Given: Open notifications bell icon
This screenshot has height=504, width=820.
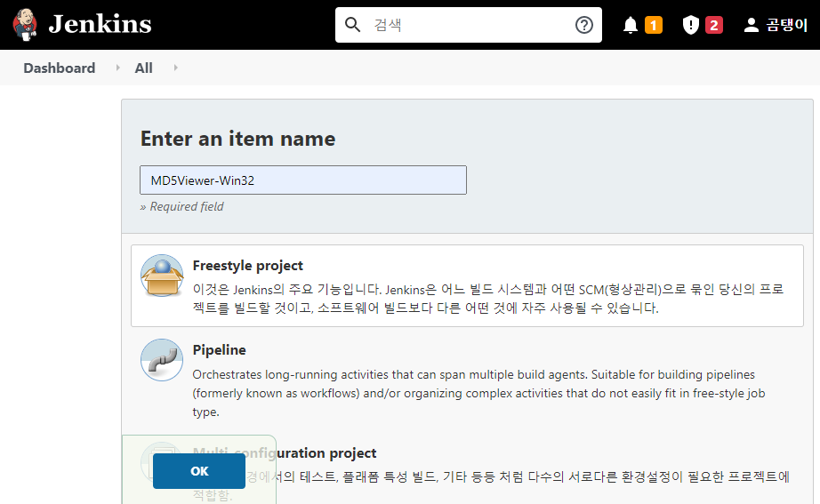Looking at the screenshot, I should point(631,25).
